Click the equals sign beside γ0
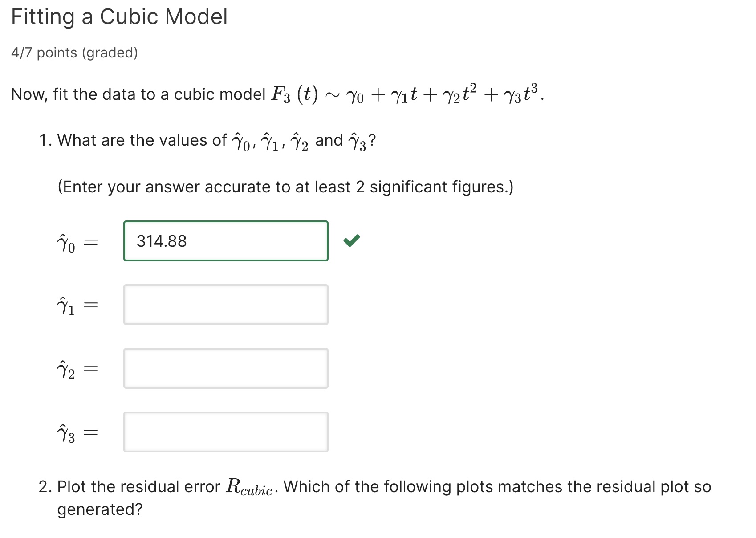 click(x=92, y=241)
